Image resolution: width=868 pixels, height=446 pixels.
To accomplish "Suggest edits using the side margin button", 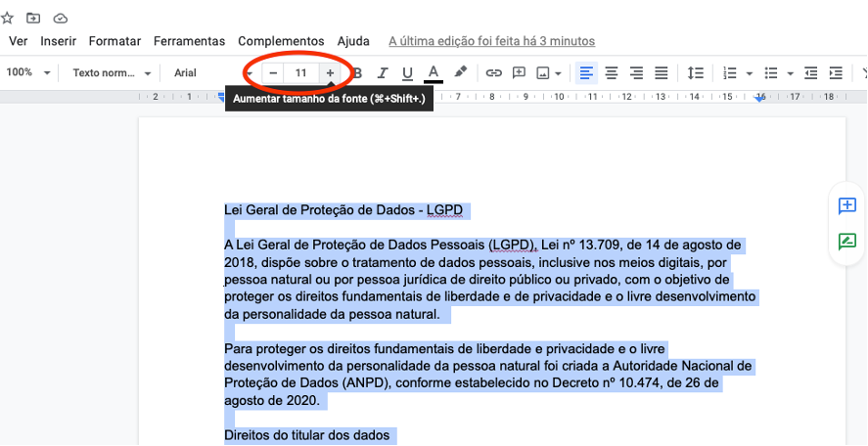I will coord(847,242).
